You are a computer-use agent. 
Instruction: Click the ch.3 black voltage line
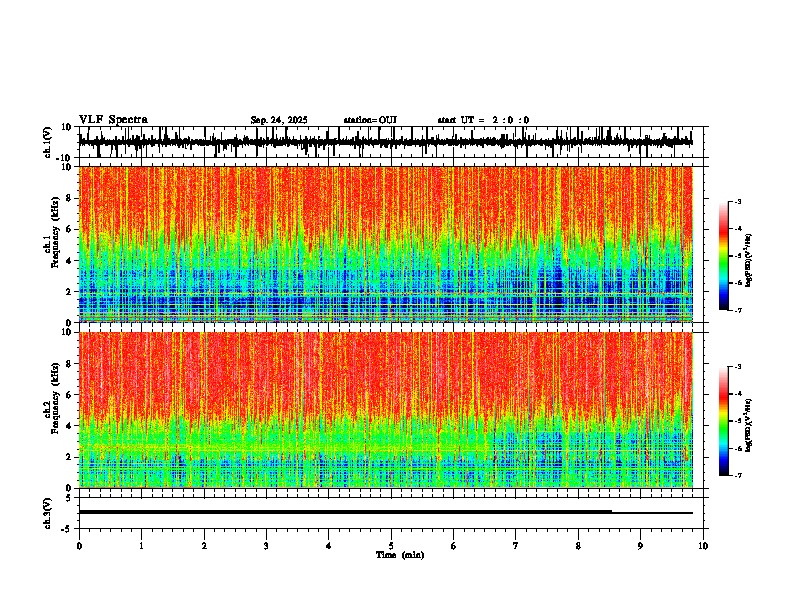[385, 512]
